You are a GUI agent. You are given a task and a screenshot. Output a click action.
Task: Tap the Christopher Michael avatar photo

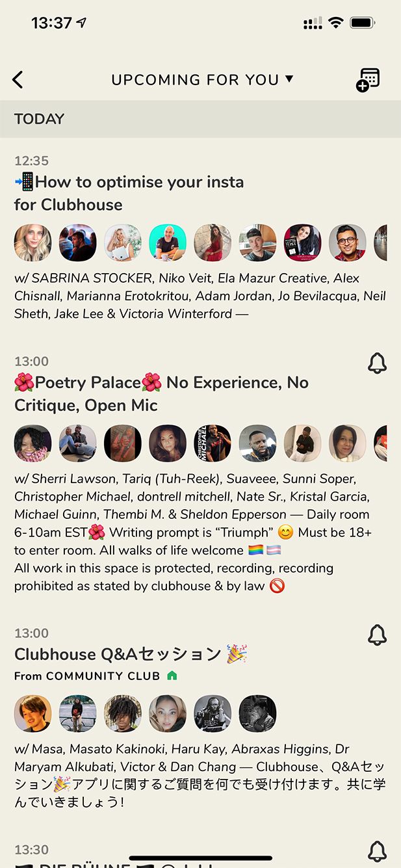213,443
